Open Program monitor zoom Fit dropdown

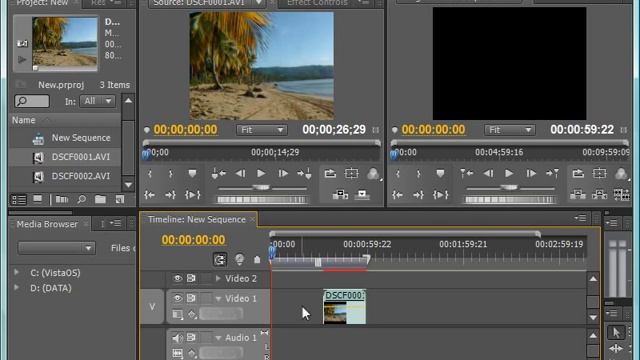(509, 130)
